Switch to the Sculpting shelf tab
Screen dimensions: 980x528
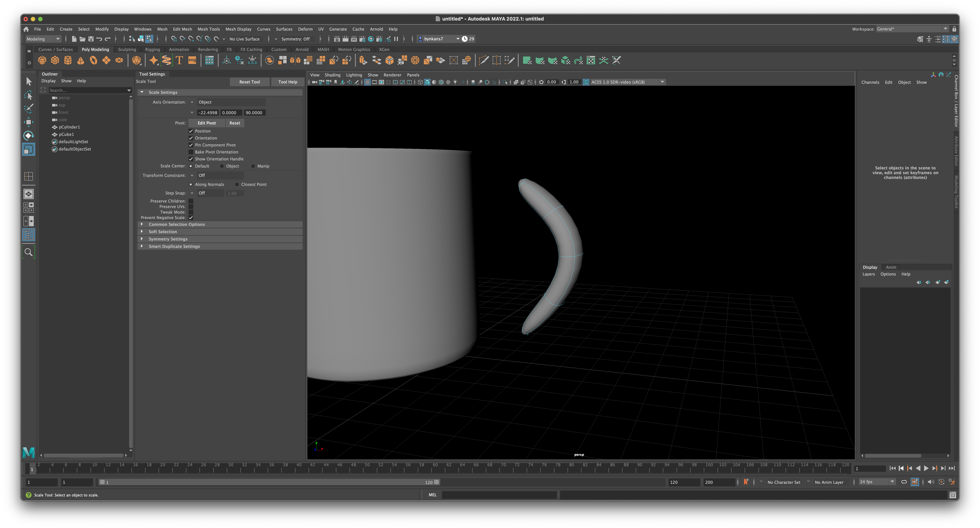pyautogui.click(x=127, y=49)
